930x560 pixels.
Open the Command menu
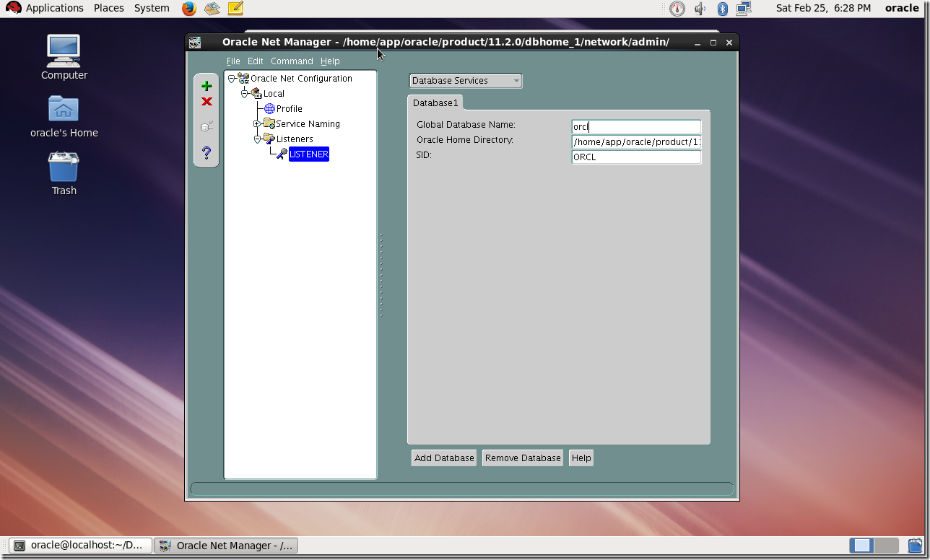coord(292,61)
